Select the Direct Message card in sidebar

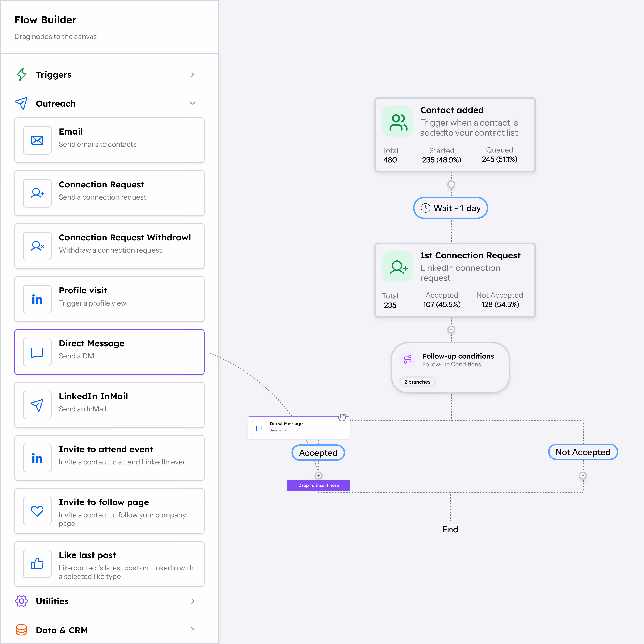(x=109, y=352)
